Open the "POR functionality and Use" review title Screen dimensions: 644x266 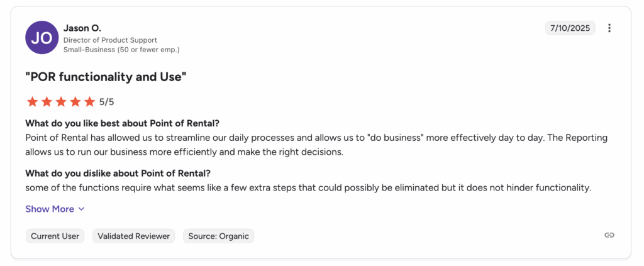coord(106,77)
